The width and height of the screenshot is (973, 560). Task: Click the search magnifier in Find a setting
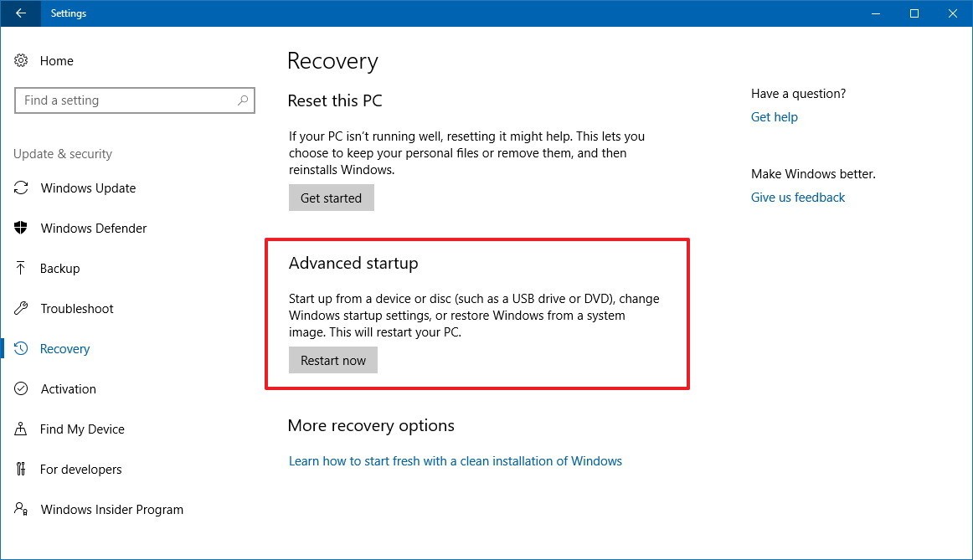coord(243,100)
